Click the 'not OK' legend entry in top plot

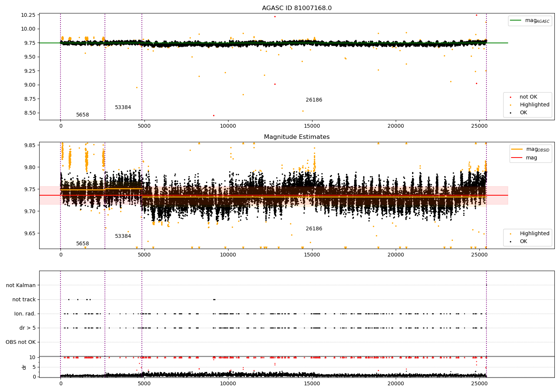coord(528,97)
